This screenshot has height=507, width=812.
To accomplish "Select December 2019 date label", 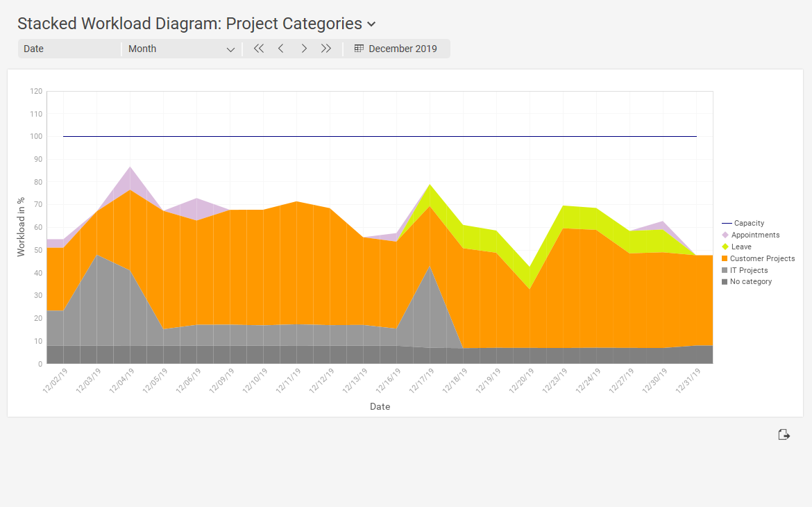I will pyautogui.click(x=403, y=49).
